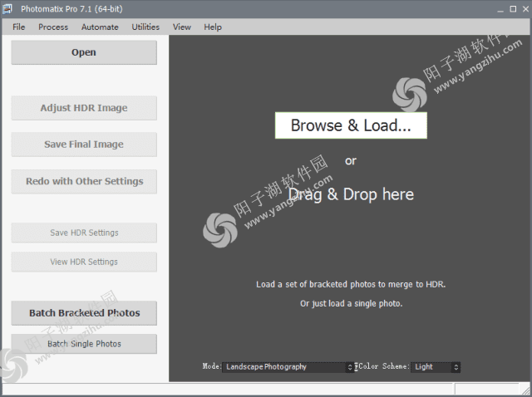Click the window resize grip corner
The image size is (532, 397).
525,390
